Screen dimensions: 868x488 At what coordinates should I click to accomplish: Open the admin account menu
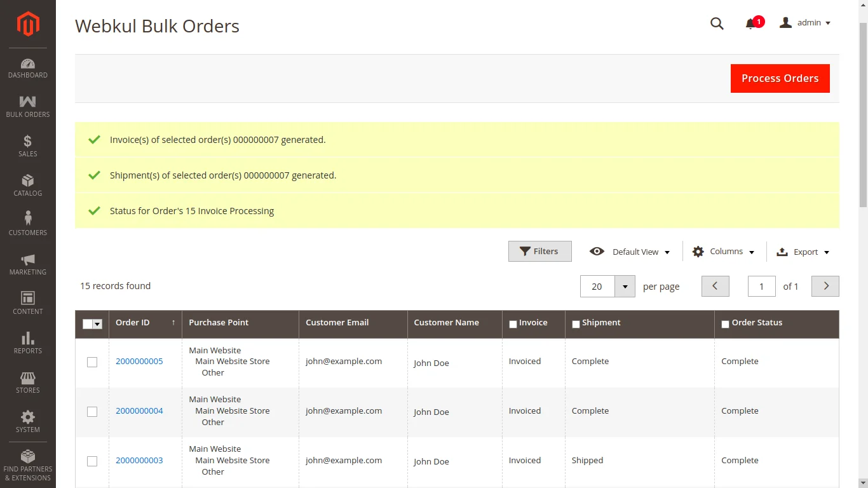click(x=805, y=23)
